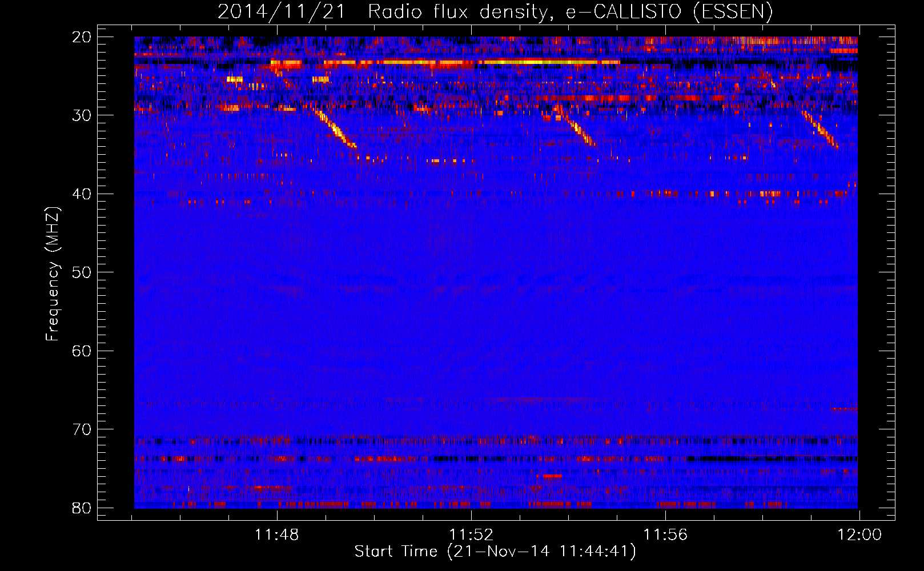Click the 20 frequency tick label

pos(82,37)
